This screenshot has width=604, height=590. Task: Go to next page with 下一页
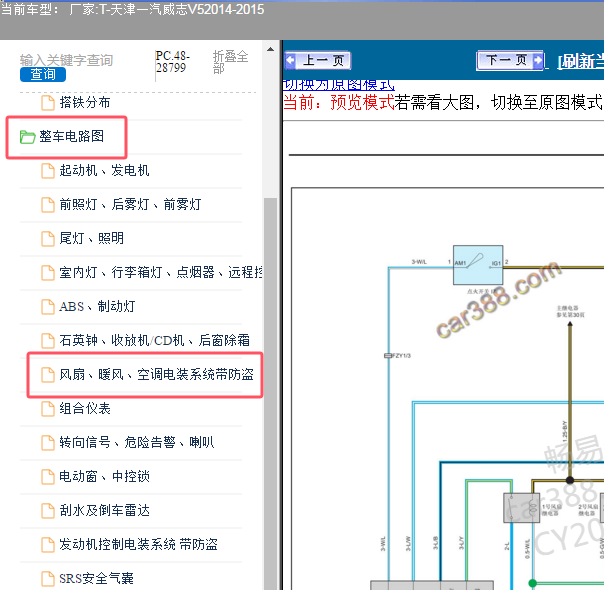click(510, 60)
